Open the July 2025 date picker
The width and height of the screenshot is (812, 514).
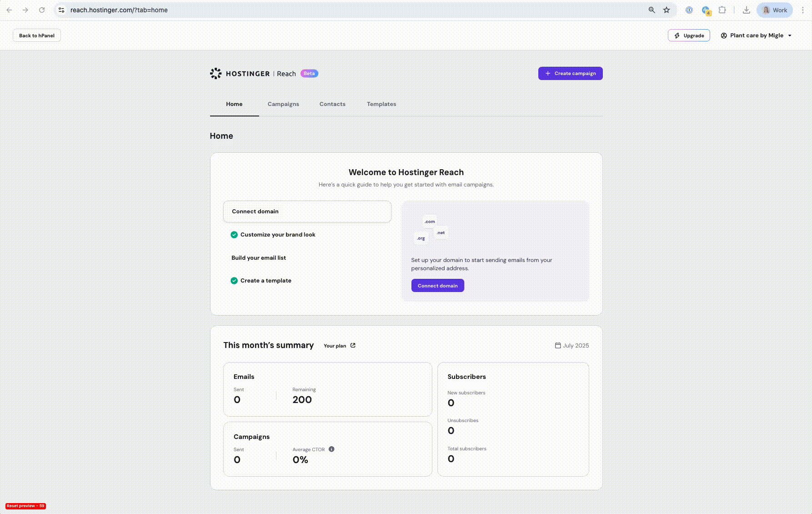point(571,346)
